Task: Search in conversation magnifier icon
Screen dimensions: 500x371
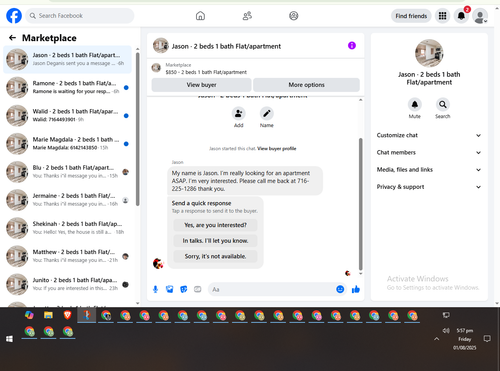Action: pos(443,105)
